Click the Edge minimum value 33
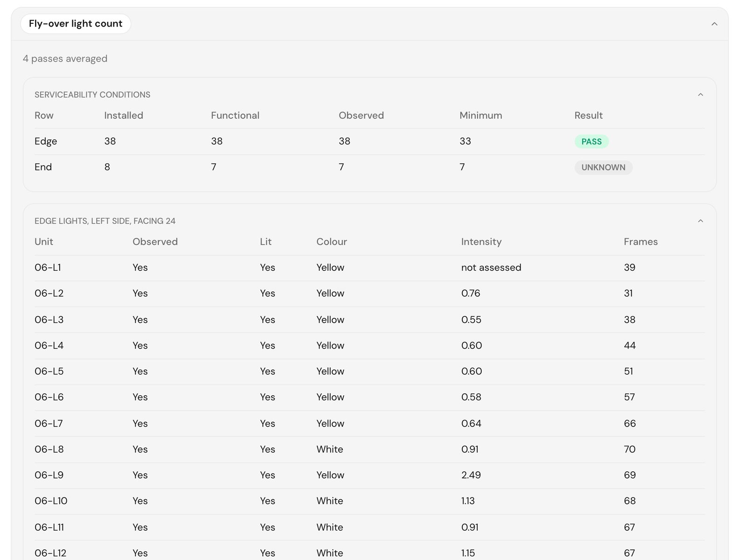747x560 pixels. (465, 141)
